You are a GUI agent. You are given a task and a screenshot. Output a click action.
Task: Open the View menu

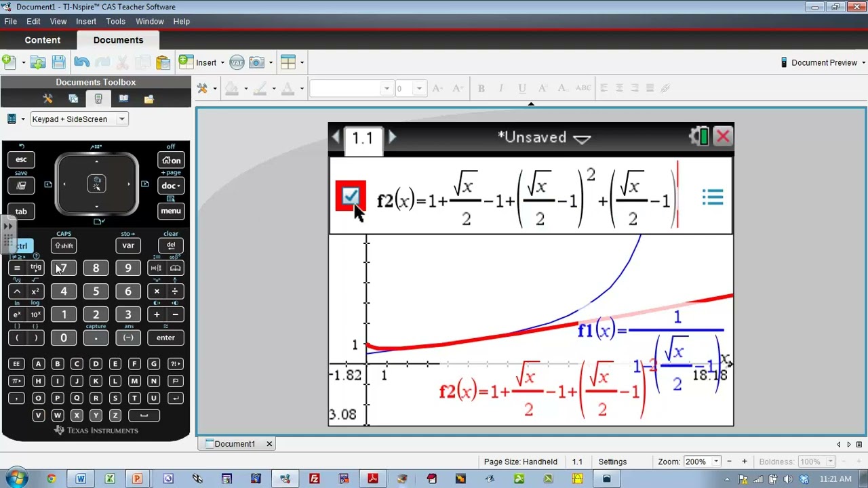pyautogui.click(x=58, y=21)
